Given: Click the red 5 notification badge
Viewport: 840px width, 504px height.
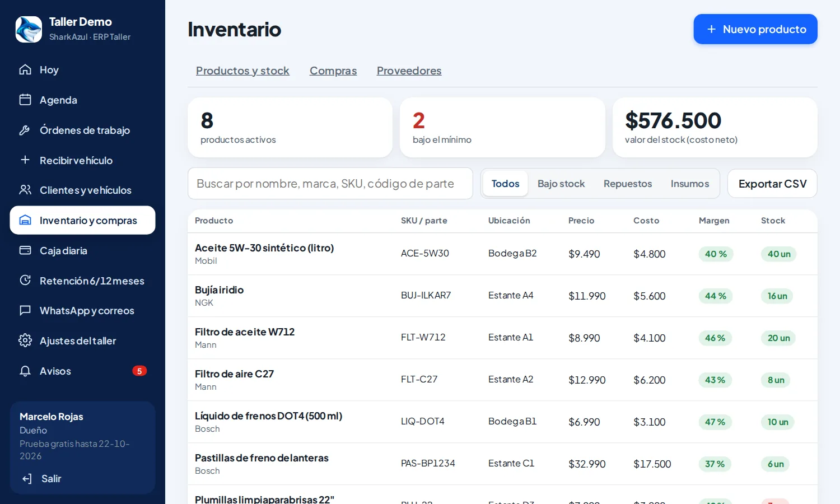Looking at the screenshot, I should pos(139,371).
